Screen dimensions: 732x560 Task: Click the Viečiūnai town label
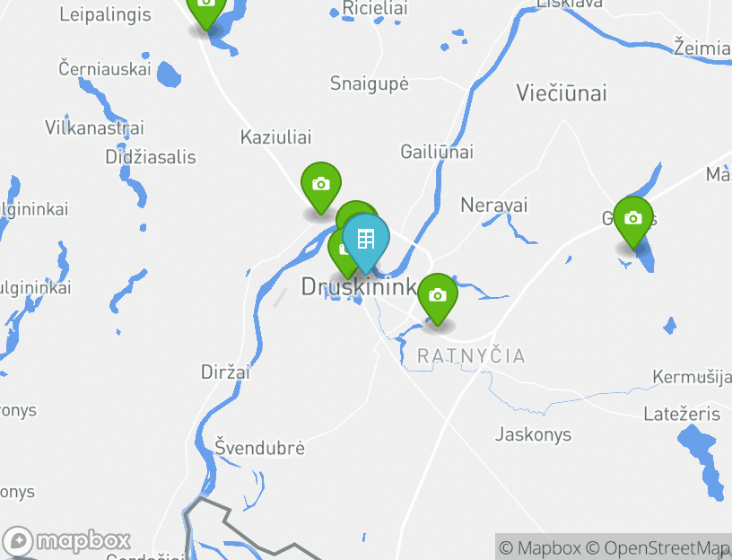562,93
